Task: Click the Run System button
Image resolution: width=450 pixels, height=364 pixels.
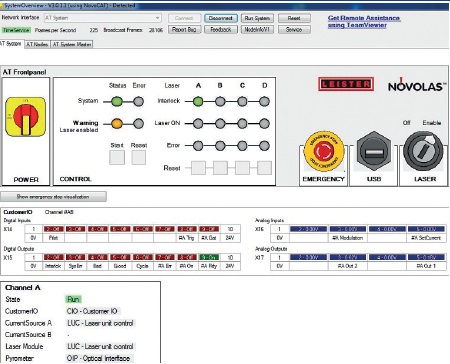Action: (x=257, y=18)
